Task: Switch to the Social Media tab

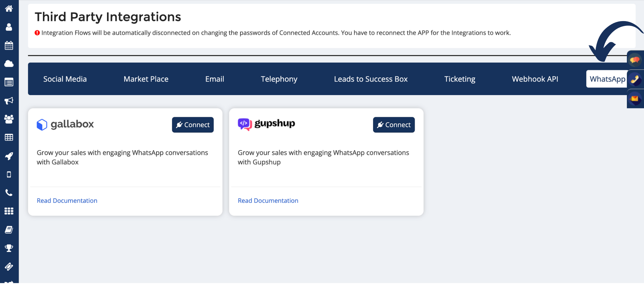Action: [65, 79]
